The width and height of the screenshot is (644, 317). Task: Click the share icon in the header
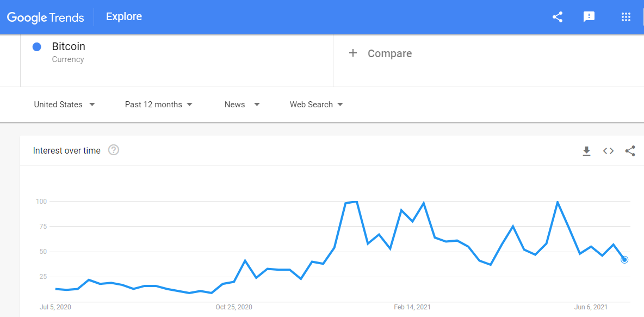558,17
